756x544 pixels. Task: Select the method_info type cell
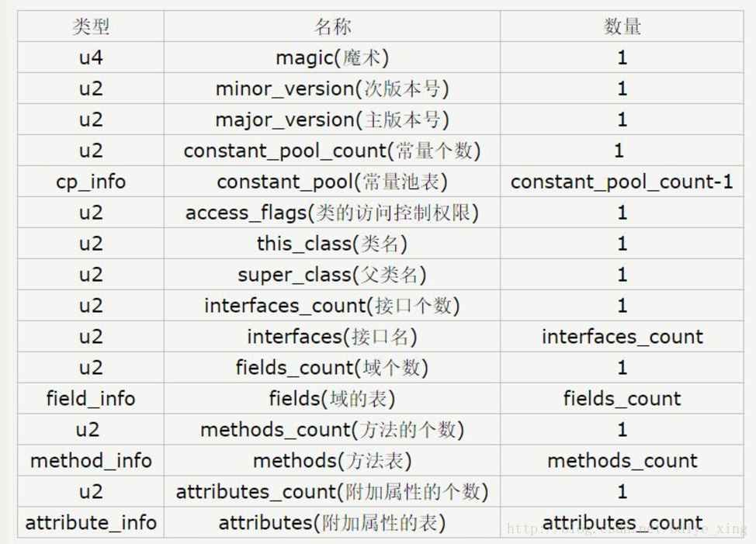[x=91, y=460]
